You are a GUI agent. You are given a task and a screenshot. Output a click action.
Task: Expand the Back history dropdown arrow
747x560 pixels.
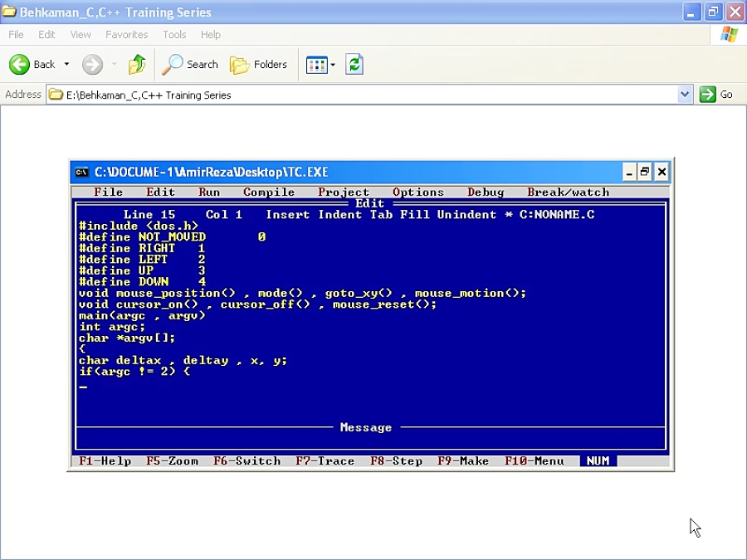click(x=66, y=65)
